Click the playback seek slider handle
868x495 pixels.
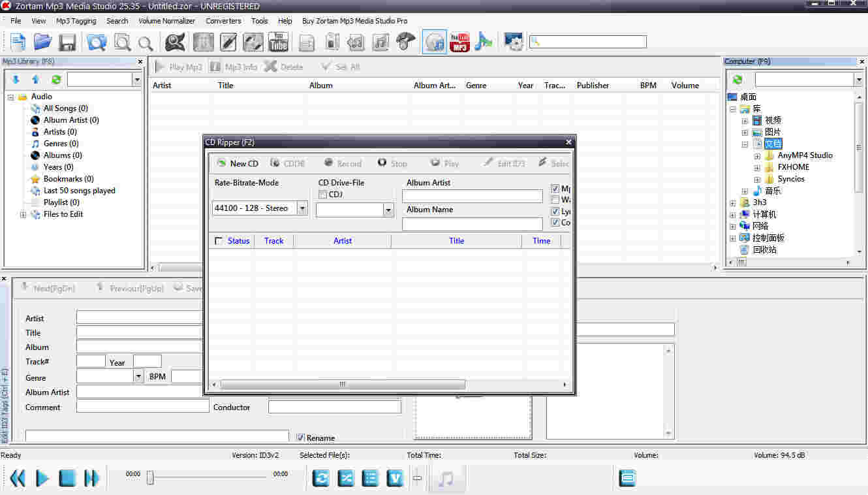[150, 478]
